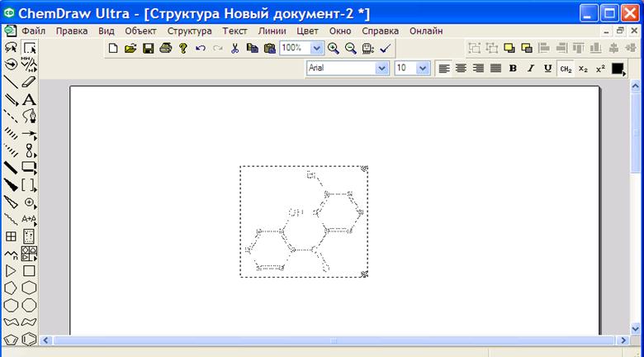
Task: Select the Cyclooctane ring tool
Action: pyautogui.click(x=29, y=305)
